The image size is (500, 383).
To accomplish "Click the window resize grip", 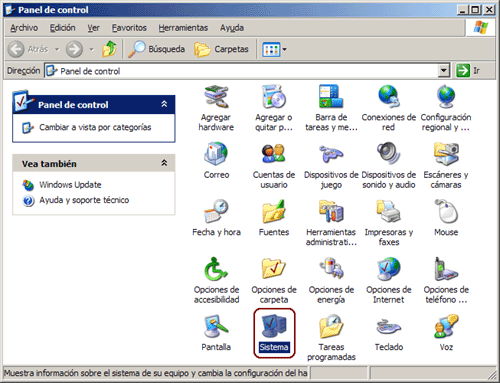I will [x=492, y=375].
